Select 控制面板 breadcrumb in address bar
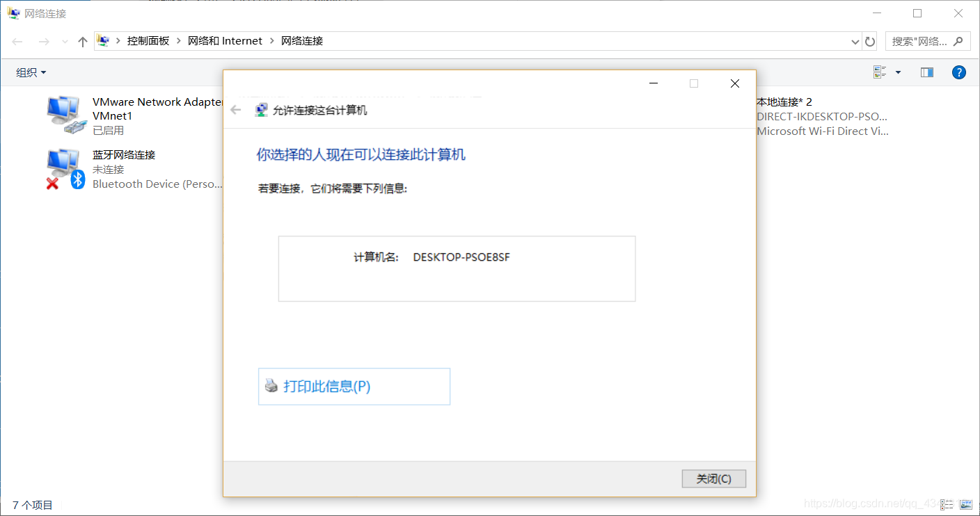 click(148, 41)
